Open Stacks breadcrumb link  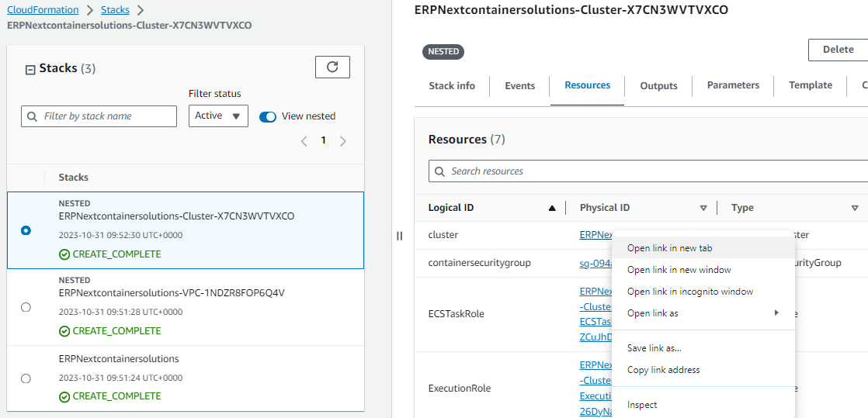click(115, 10)
